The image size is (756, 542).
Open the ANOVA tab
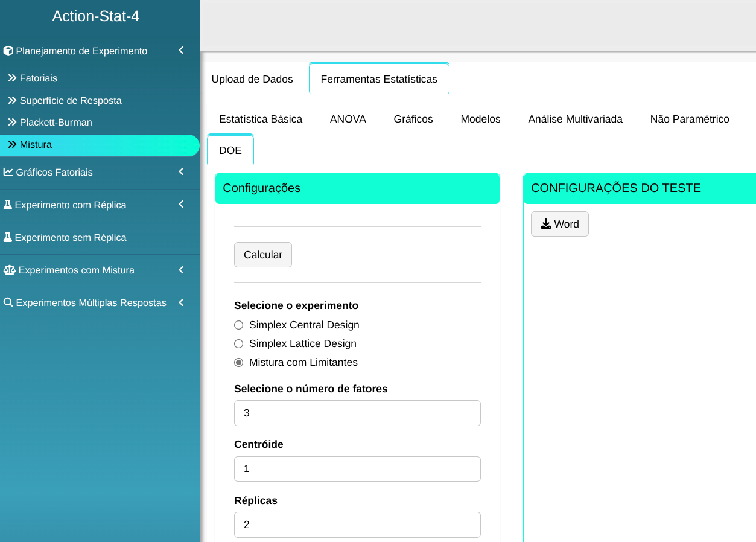coord(348,120)
